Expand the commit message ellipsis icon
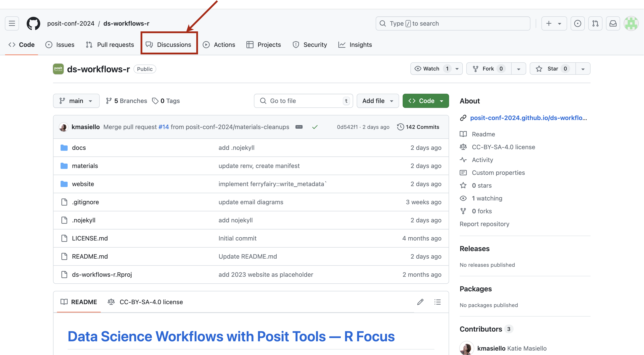Viewport: 644px width, 355px height. point(299,127)
